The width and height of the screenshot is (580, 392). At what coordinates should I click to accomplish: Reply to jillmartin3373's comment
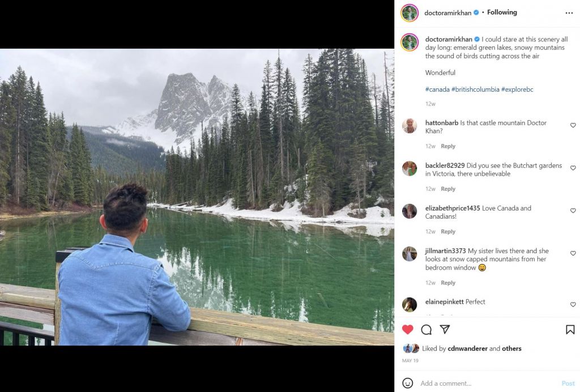448,283
